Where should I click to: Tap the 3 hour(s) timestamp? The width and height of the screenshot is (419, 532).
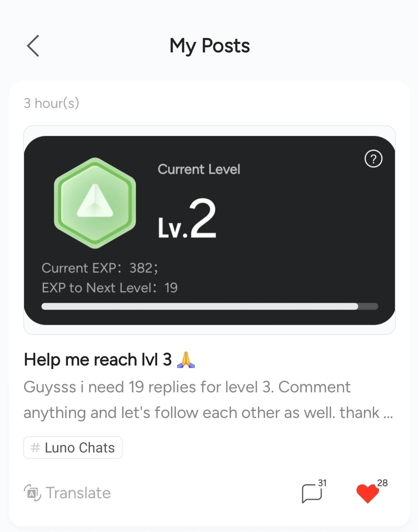tap(52, 103)
